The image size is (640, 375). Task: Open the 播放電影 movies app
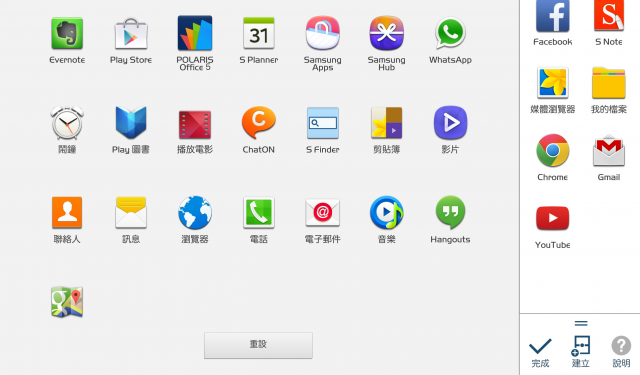(x=195, y=124)
